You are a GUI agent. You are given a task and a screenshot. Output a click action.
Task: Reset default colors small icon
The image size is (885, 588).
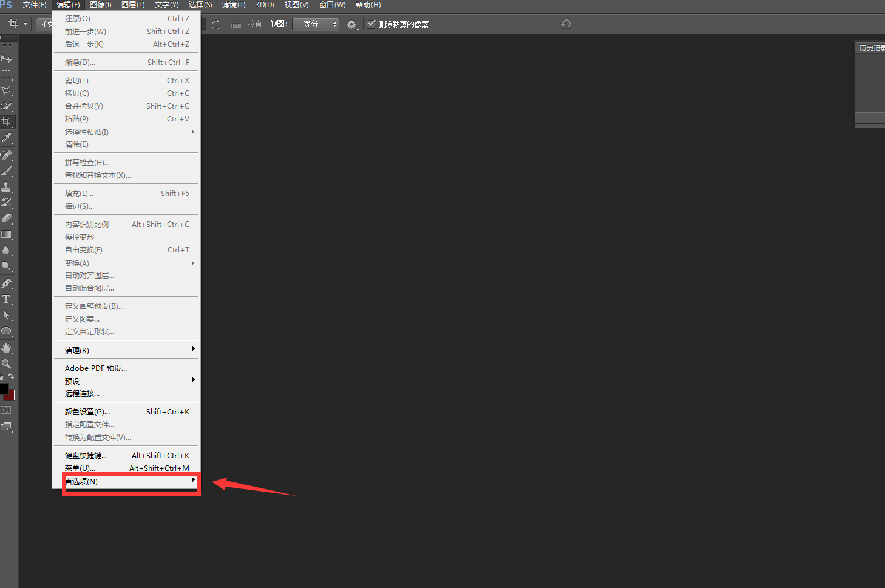point(2,377)
